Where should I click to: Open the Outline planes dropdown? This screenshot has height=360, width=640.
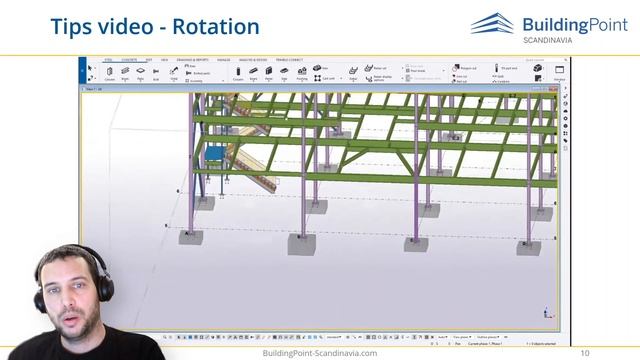pyautogui.click(x=488, y=337)
